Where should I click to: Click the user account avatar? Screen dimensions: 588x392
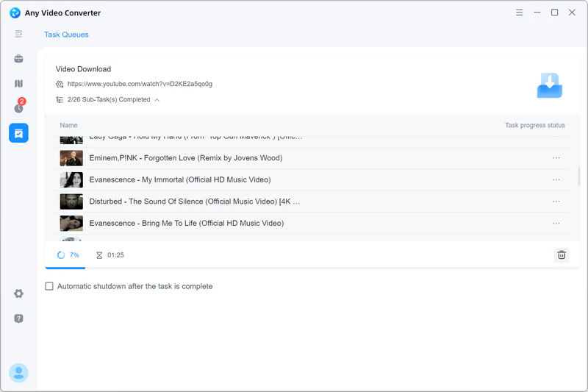(x=18, y=373)
